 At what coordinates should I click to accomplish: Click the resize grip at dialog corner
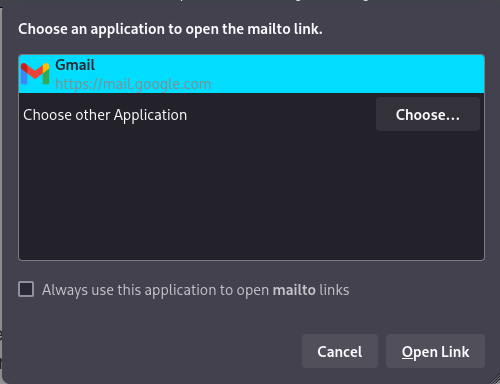click(495, 380)
